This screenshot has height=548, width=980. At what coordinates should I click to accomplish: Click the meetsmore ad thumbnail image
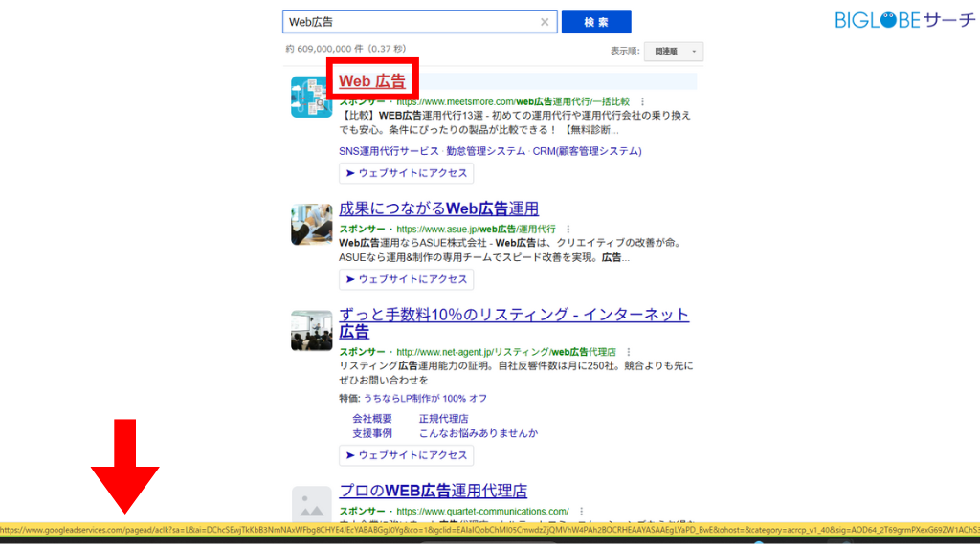(x=311, y=97)
